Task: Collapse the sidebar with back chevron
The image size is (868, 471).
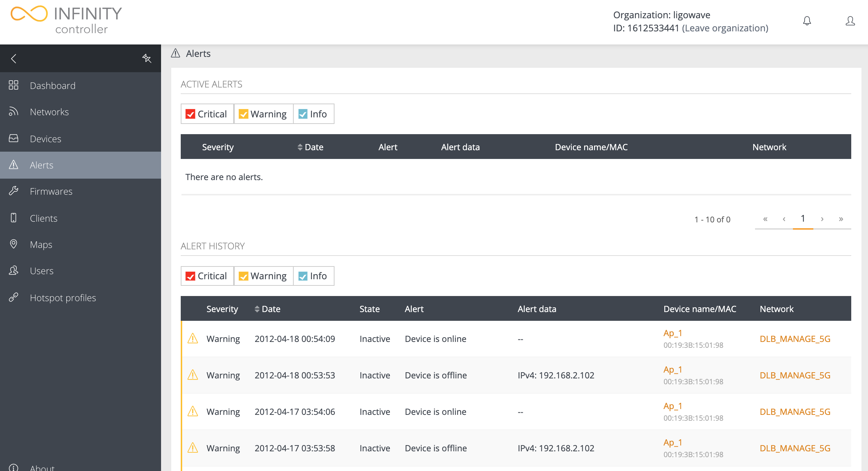Action: coord(14,58)
